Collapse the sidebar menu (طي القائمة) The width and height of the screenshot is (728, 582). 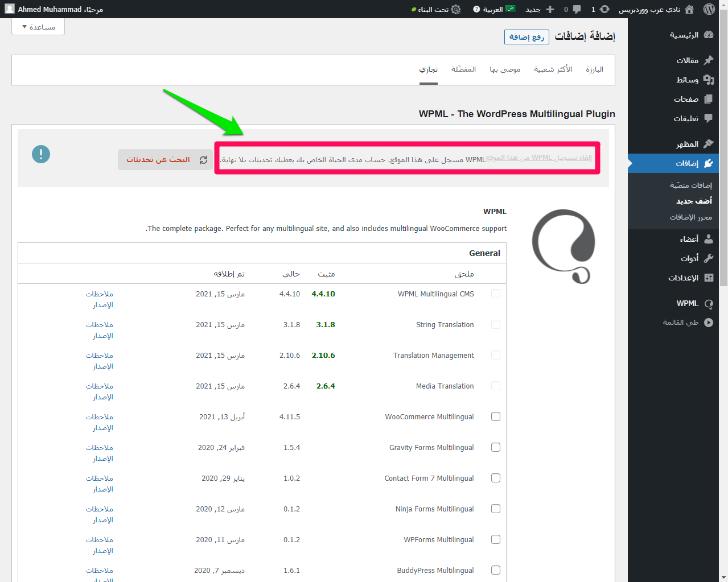(681, 323)
